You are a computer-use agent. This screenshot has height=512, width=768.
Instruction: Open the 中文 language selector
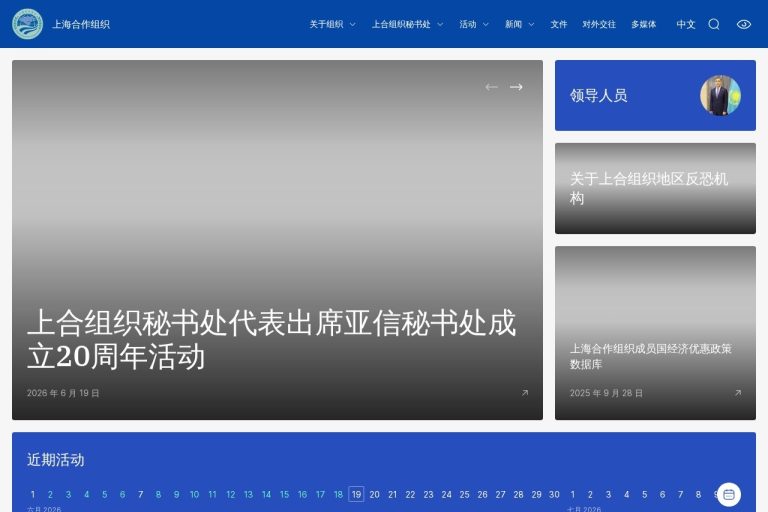[x=686, y=24]
